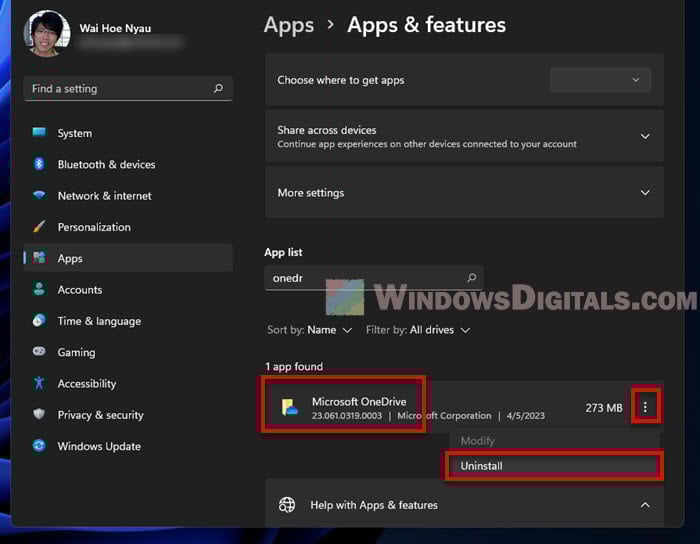Screen dimensions: 700x544
Task: Click the Network wifi icon in sidebar
Action: [x=39, y=195]
